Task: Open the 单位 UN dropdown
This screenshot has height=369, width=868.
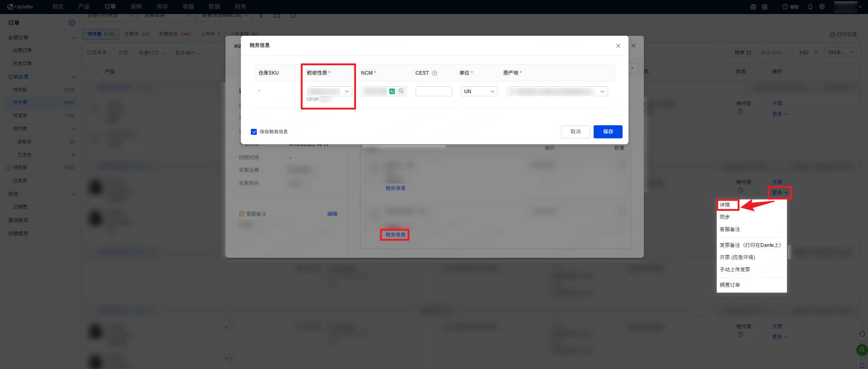Action: [479, 91]
